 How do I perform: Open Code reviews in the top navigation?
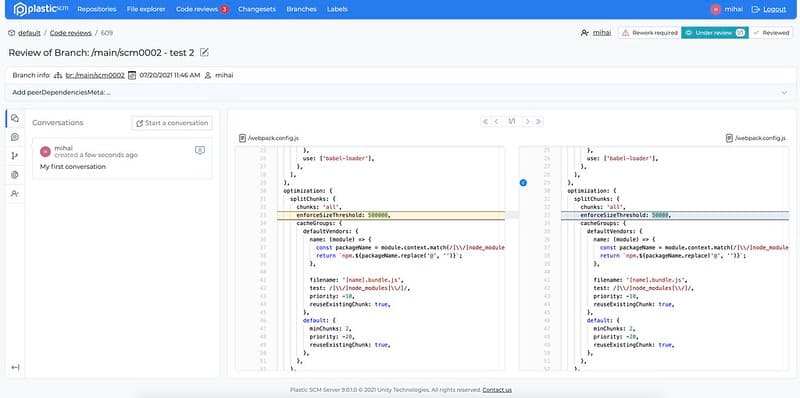click(x=197, y=9)
